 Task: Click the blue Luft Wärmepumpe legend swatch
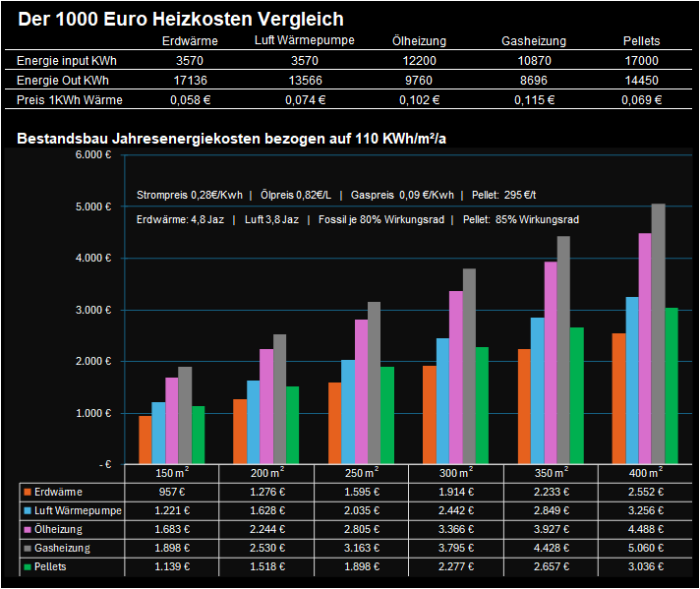click(x=27, y=511)
